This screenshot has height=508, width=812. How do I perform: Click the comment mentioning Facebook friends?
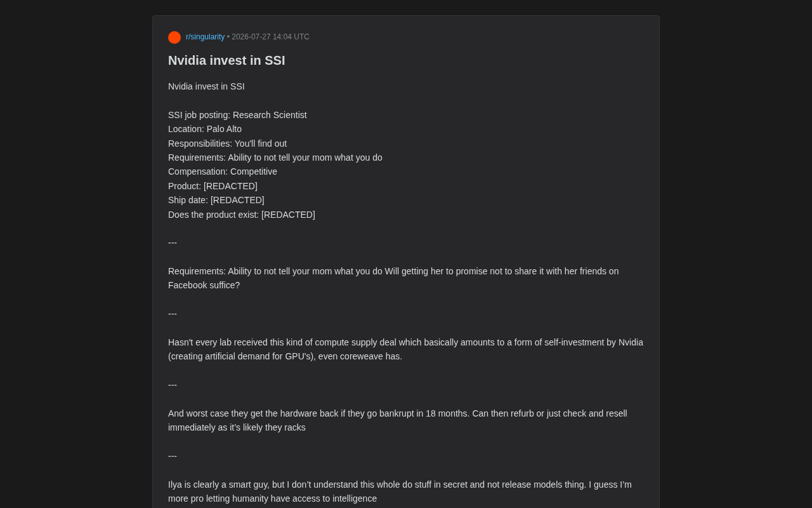pos(393,278)
